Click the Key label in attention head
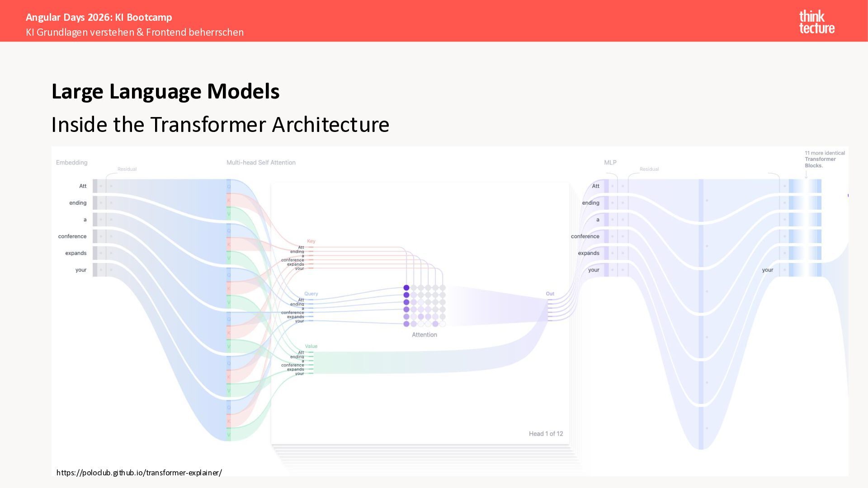The image size is (868, 488). 311,241
